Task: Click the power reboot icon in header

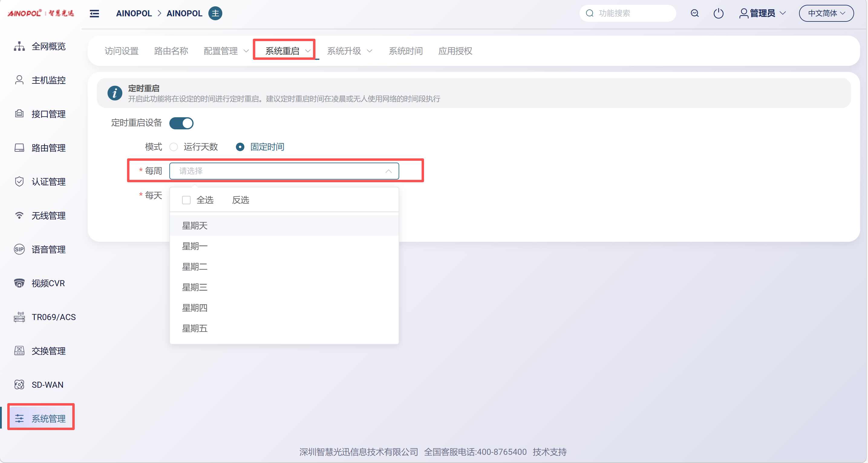Action: coord(718,14)
